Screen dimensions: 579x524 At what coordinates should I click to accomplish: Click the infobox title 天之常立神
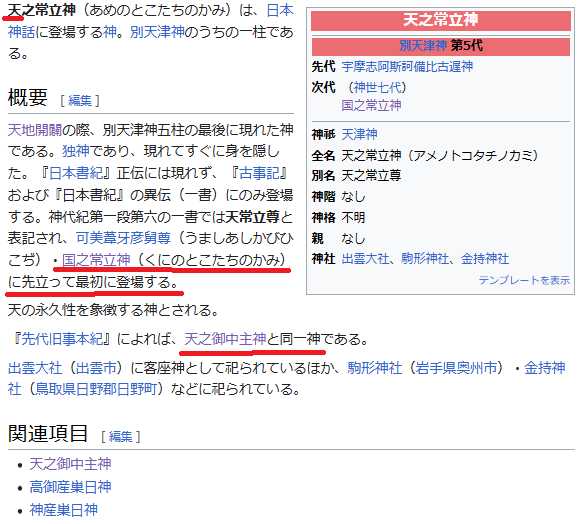(441, 20)
